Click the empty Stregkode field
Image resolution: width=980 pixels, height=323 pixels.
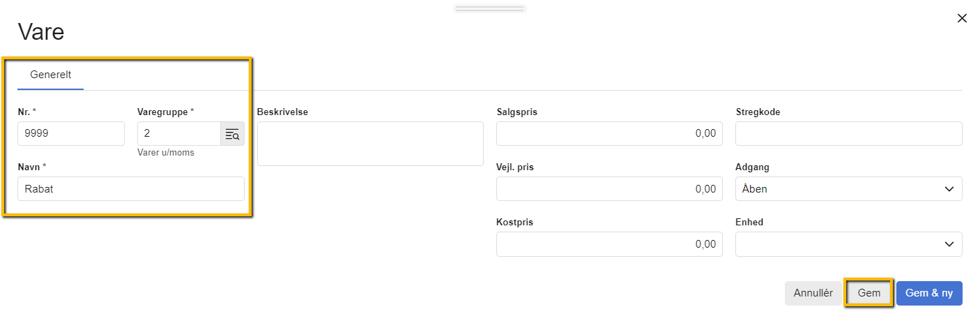(848, 133)
